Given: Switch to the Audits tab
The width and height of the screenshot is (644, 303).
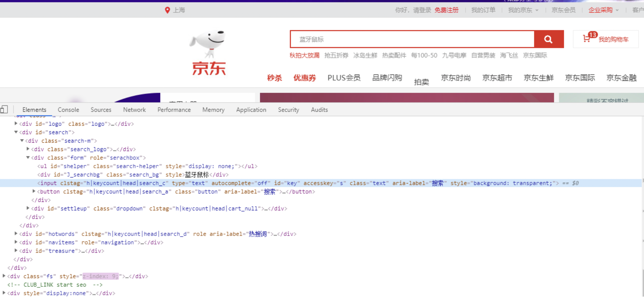Looking at the screenshot, I should click(x=319, y=110).
